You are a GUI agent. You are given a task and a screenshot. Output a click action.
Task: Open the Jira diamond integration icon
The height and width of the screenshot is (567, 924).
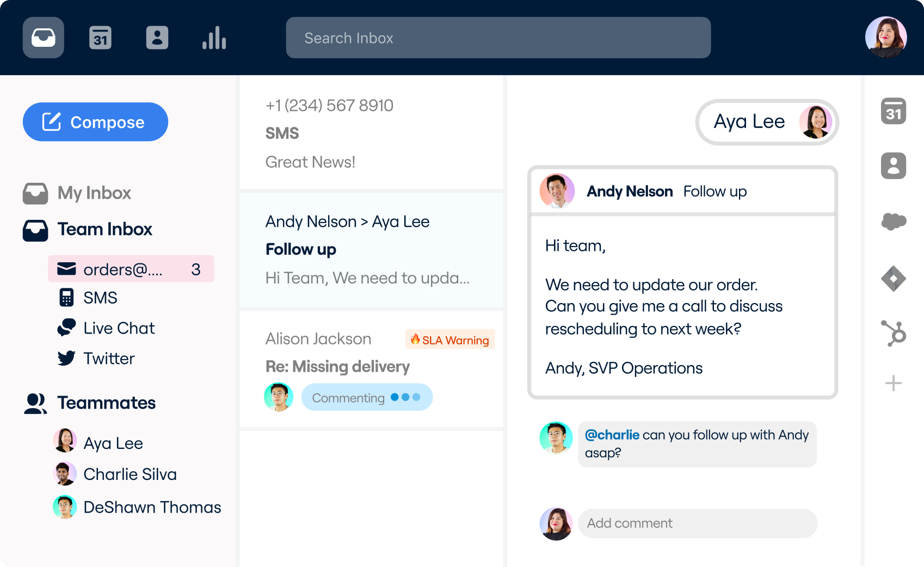click(x=894, y=279)
